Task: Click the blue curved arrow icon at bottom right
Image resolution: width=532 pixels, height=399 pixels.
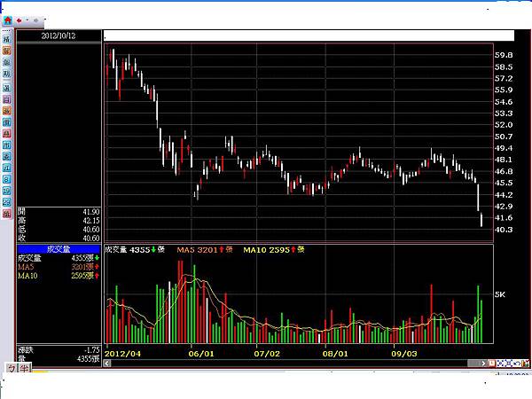Action: [x=517, y=364]
